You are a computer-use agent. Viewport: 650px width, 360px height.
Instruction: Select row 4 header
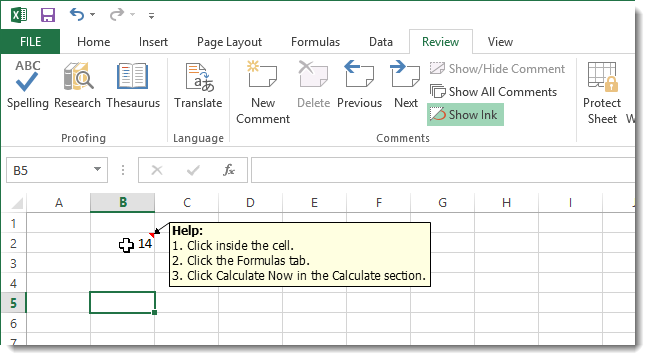click(14, 283)
